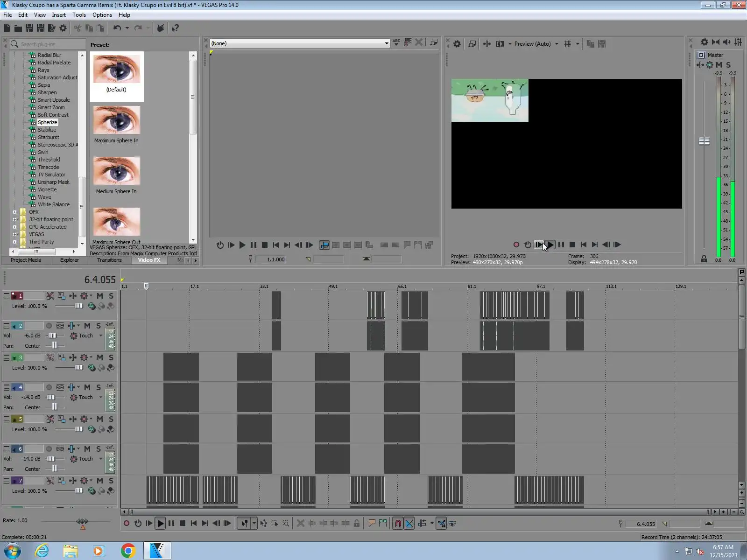Switch to the Transitions tab
Image resolution: width=747 pixels, height=560 pixels.
click(109, 260)
